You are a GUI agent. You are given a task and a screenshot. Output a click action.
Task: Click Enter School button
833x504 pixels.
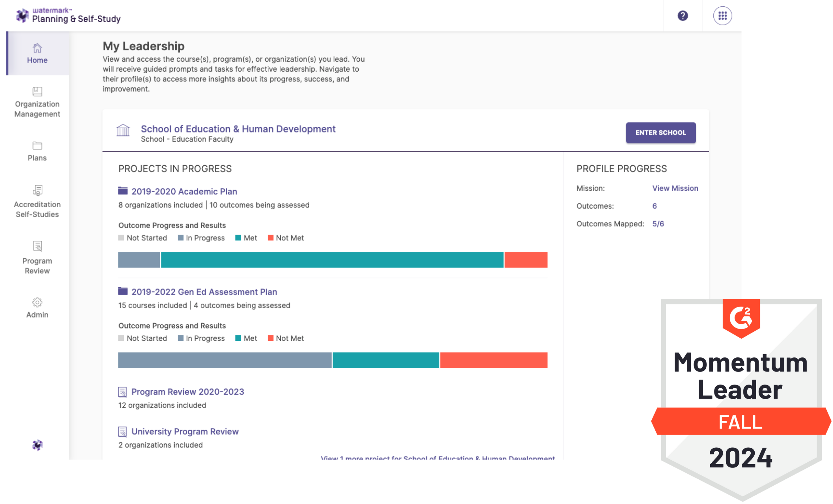(661, 133)
